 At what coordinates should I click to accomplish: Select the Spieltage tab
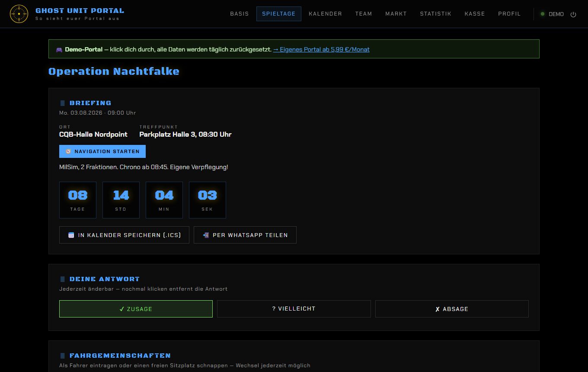279,14
